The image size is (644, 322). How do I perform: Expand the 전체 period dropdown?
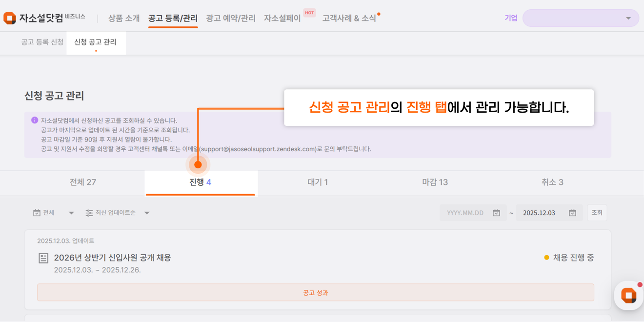click(x=71, y=213)
